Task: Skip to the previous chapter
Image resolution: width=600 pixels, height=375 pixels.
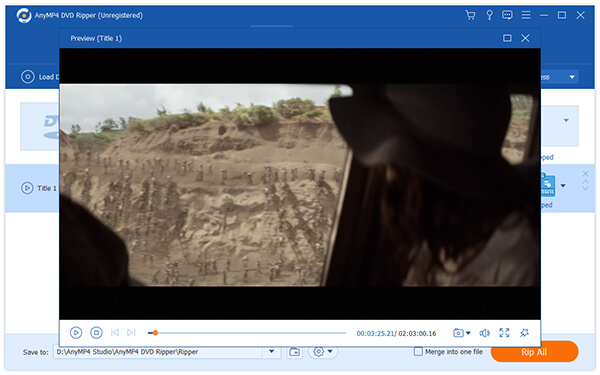Action: 114,333
